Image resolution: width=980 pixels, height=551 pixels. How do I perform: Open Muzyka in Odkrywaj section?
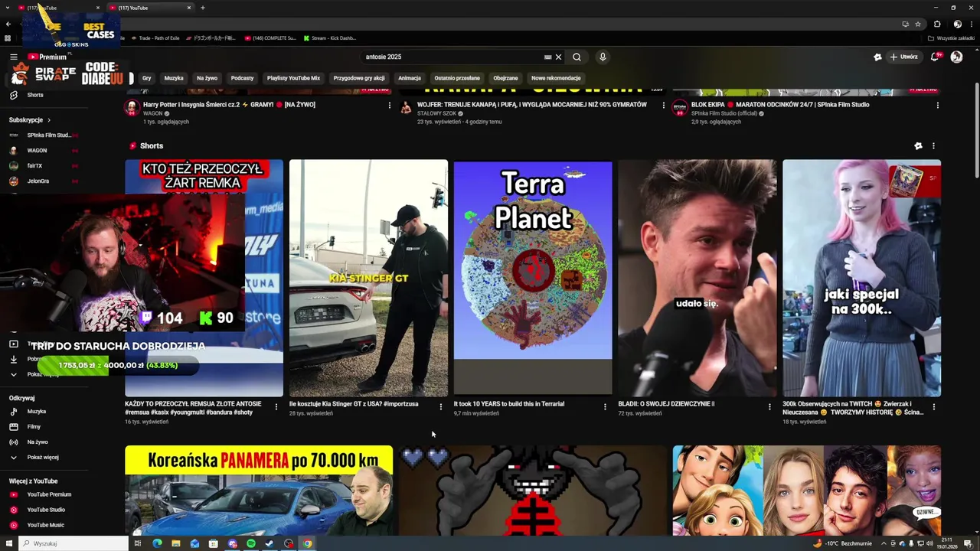click(x=37, y=412)
